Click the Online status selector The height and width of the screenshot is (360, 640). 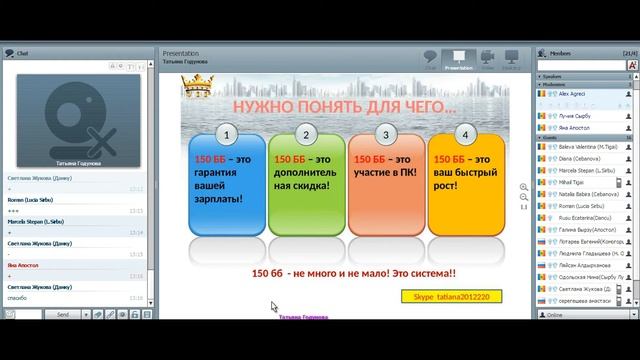tap(587, 315)
